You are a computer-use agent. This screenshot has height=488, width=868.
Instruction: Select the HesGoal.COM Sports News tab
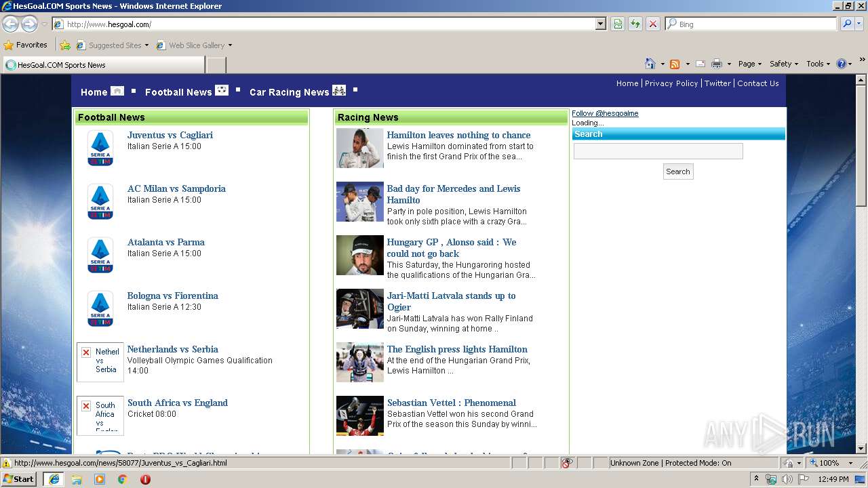point(103,65)
